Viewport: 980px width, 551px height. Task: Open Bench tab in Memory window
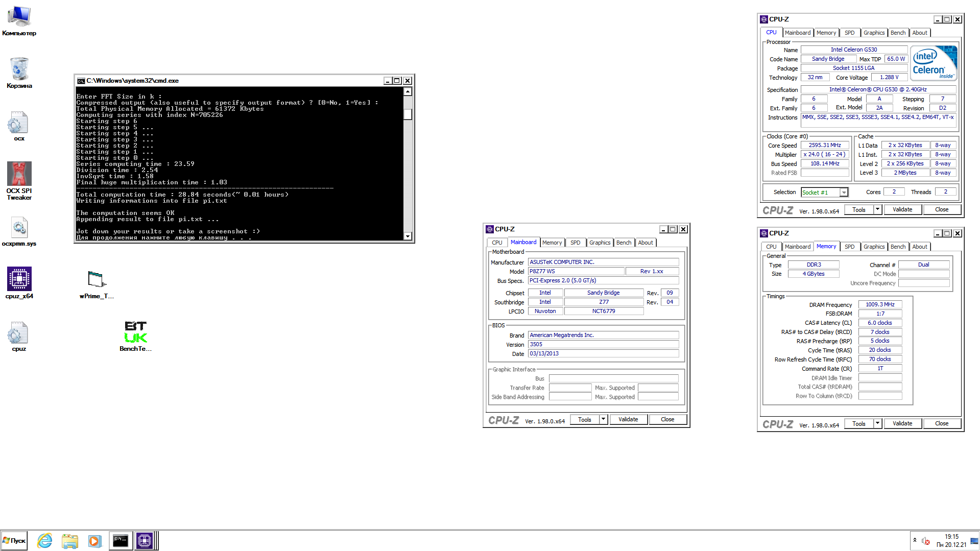pyautogui.click(x=898, y=247)
